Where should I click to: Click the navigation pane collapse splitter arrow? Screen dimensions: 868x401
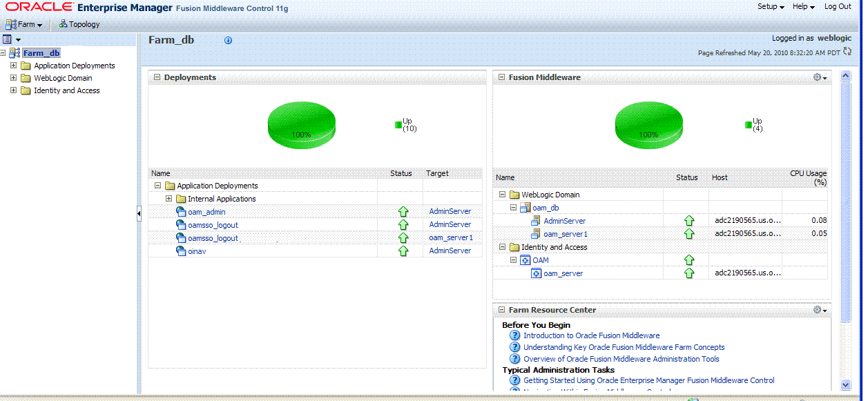[139, 215]
